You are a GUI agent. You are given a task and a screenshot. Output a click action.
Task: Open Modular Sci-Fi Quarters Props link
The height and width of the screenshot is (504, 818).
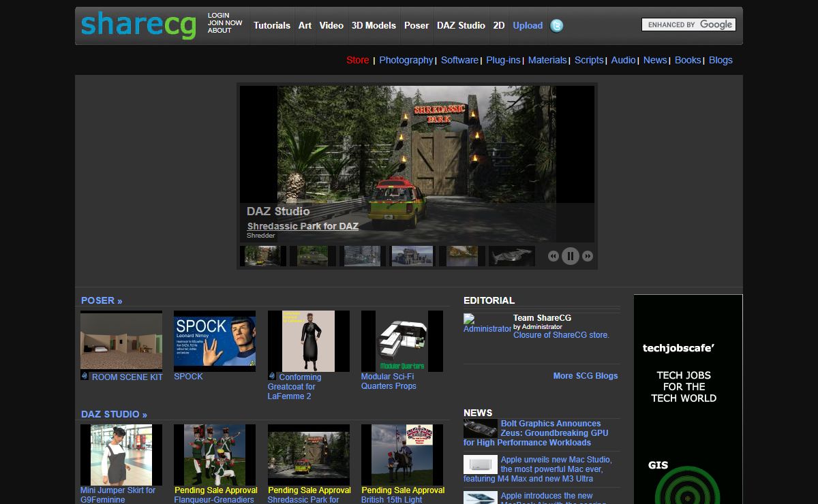389,381
